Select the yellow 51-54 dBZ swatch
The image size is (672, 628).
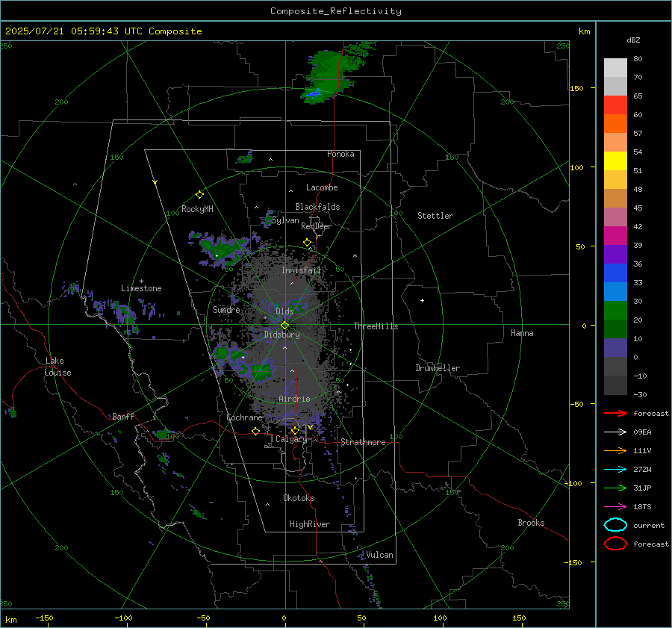tap(615, 161)
